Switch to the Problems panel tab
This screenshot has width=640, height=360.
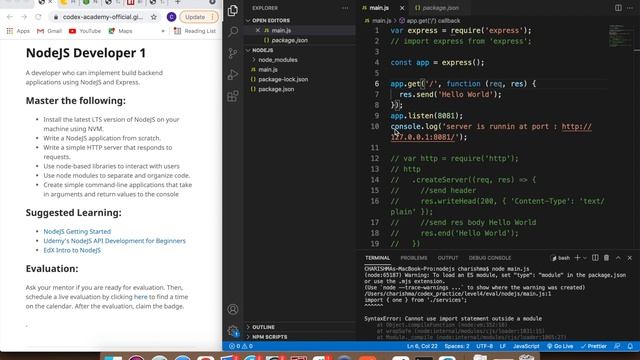click(414, 258)
